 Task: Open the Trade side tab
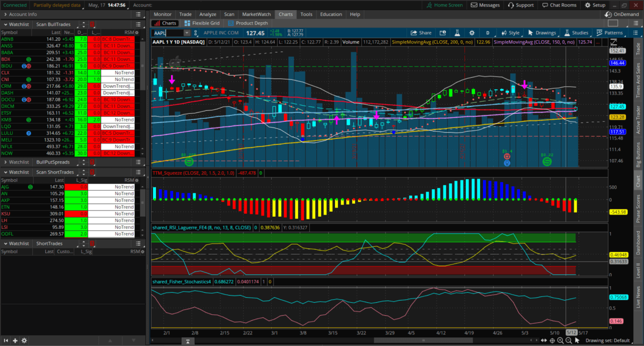pos(638,49)
